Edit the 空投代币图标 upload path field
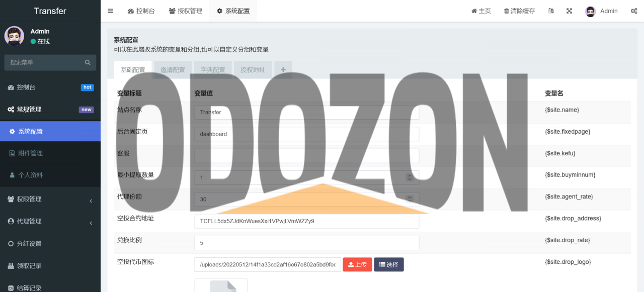Screen dimensions: 644x292 [x=268, y=264]
